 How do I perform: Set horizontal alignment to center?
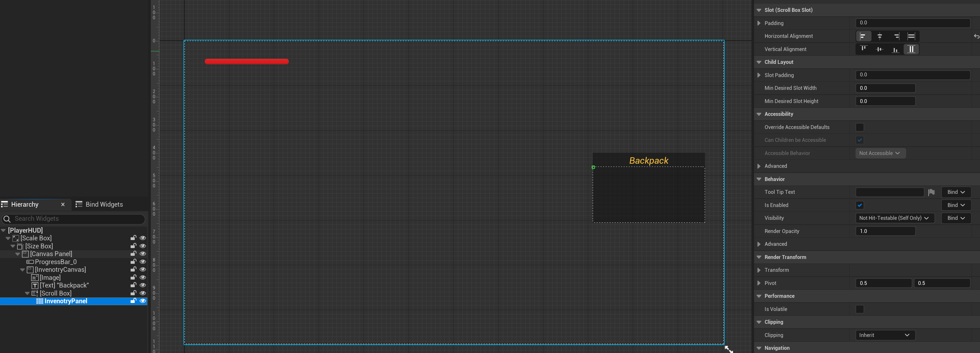click(880, 36)
